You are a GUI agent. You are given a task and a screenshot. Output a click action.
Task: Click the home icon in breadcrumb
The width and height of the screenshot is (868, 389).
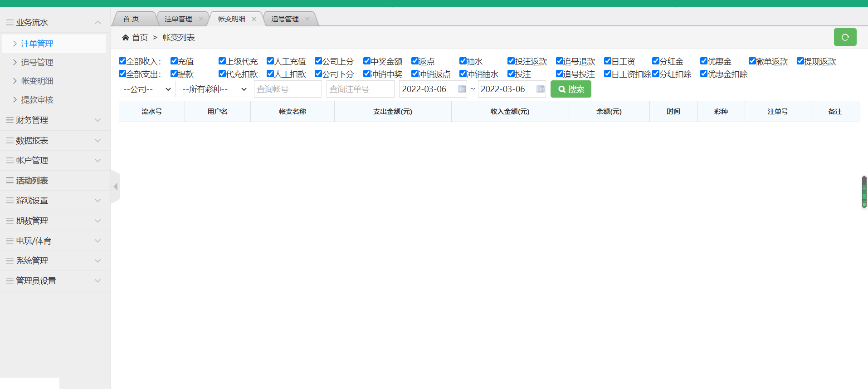coord(125,38)
